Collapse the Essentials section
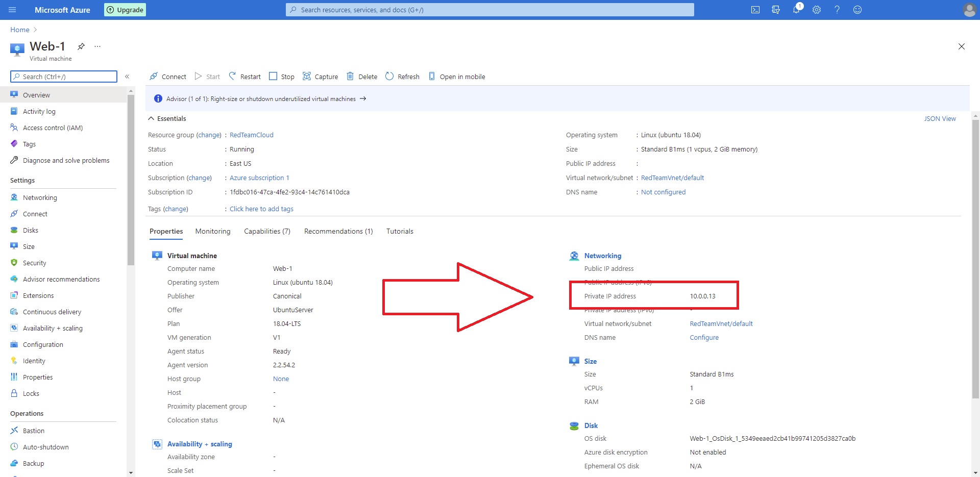This screenshot has width=980, height=477. click(x=167, y=118)
